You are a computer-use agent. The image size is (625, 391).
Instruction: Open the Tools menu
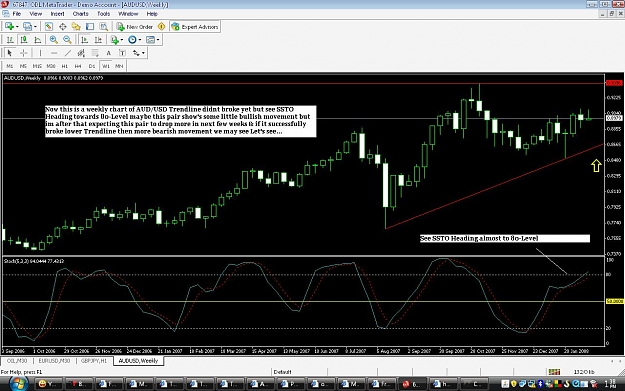point(104,14)
